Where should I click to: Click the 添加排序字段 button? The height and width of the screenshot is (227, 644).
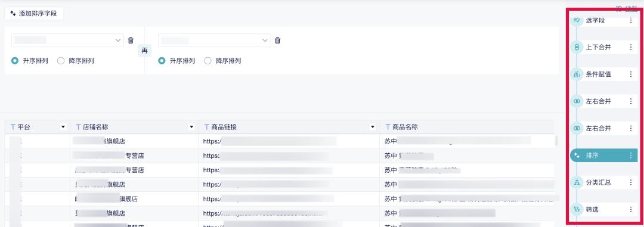click(34, 13)
